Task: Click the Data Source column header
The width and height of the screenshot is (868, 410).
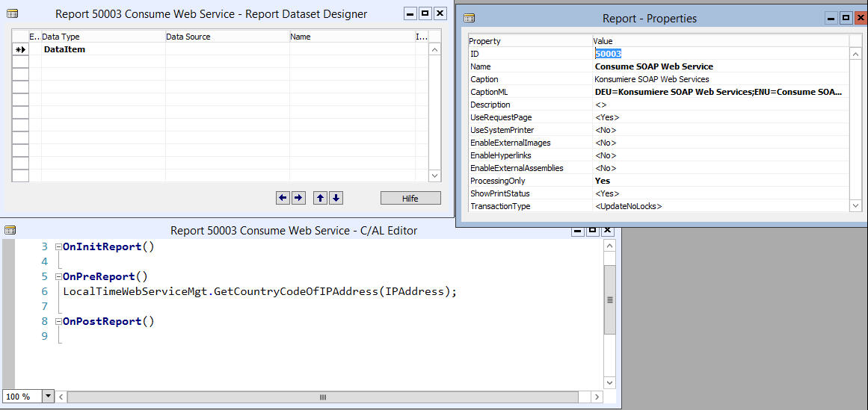Action: click(227, 37)
